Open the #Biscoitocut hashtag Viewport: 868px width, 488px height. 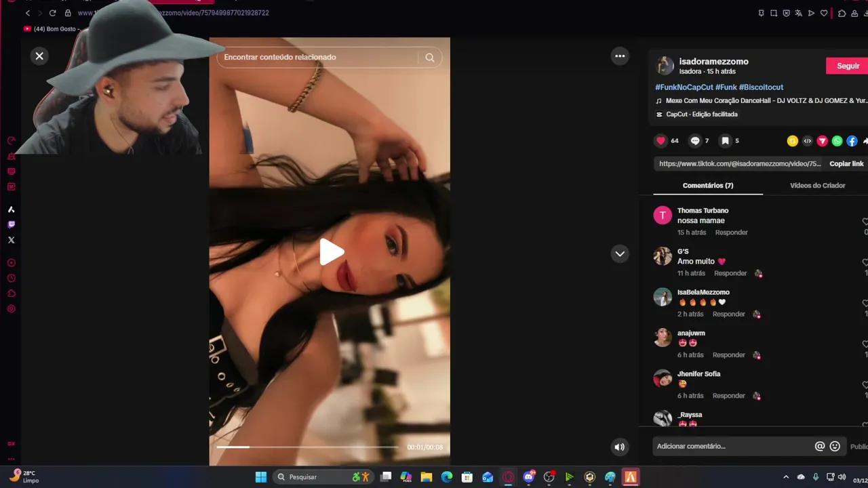click(761, 87)
